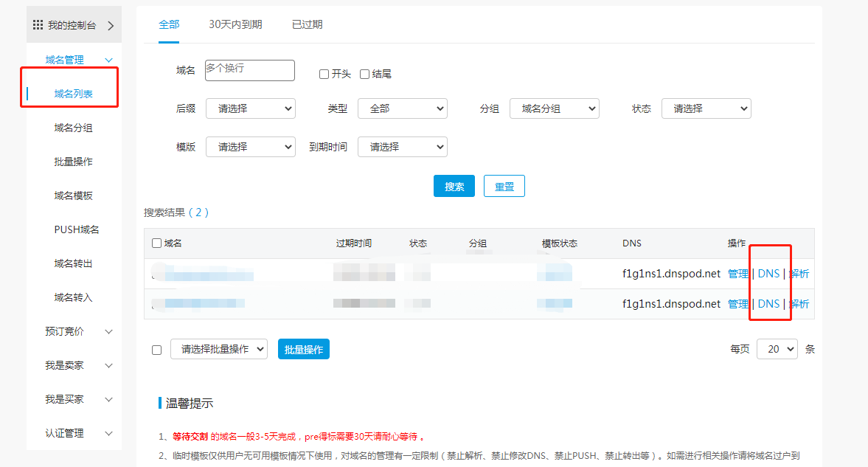Click DNS link in first domain row

[768, 274]
